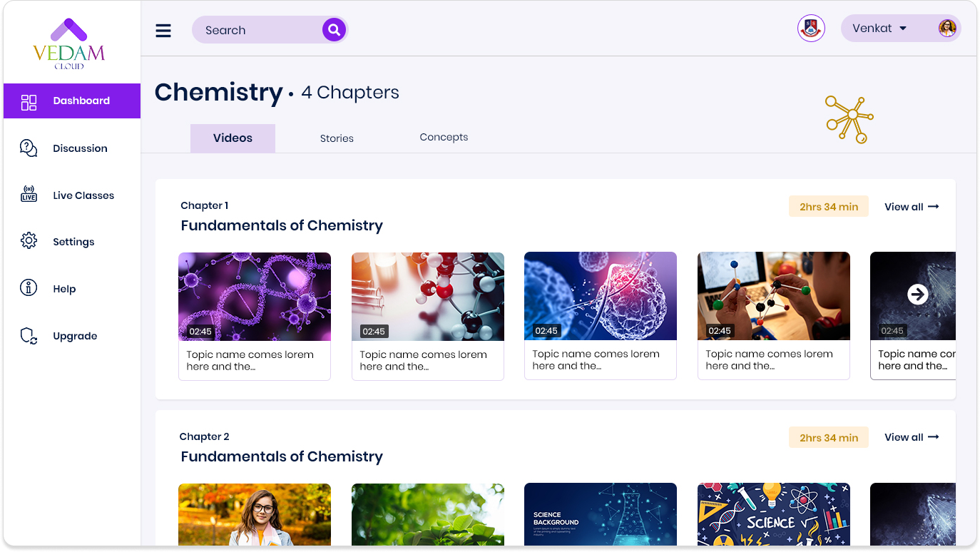Open the girl with glasses video thumbnail

click(x=255, y=514)
